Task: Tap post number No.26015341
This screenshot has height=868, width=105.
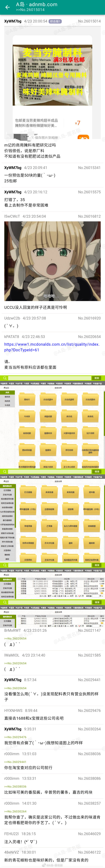Action: (x=89, y=167)
